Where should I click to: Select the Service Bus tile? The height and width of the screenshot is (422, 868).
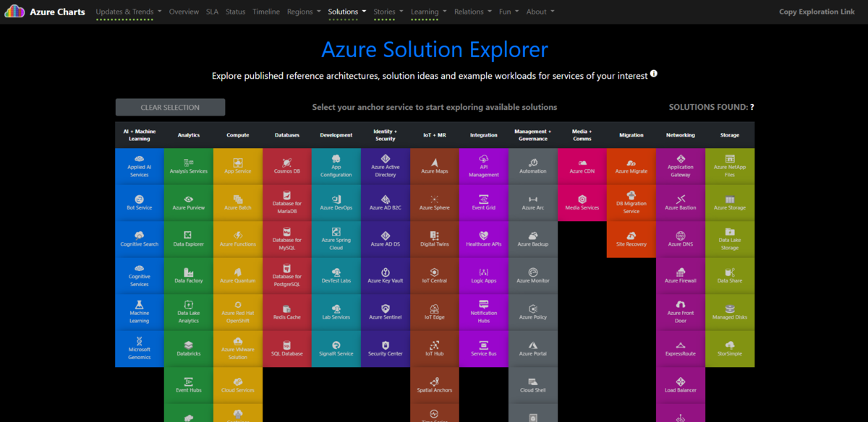click(x=484, y=348)
